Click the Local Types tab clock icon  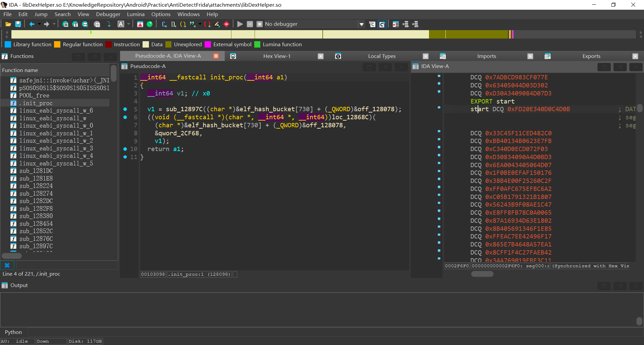338,56
